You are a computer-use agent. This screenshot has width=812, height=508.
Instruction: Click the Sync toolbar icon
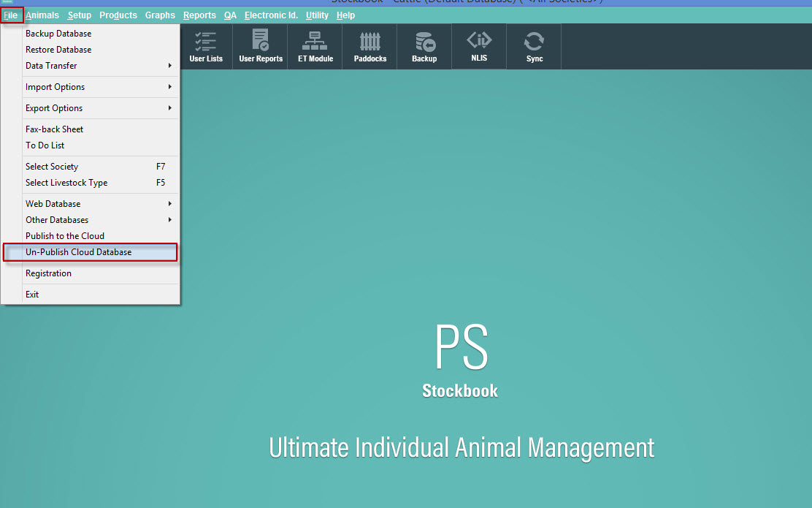tap(534, 47)
